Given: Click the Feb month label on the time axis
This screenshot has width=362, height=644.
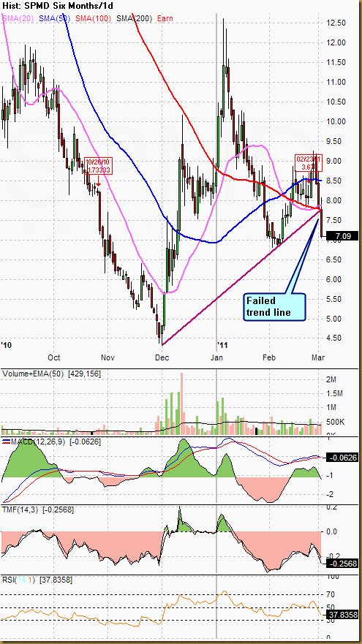Looking at the screenshot, I should coord(269,357).
